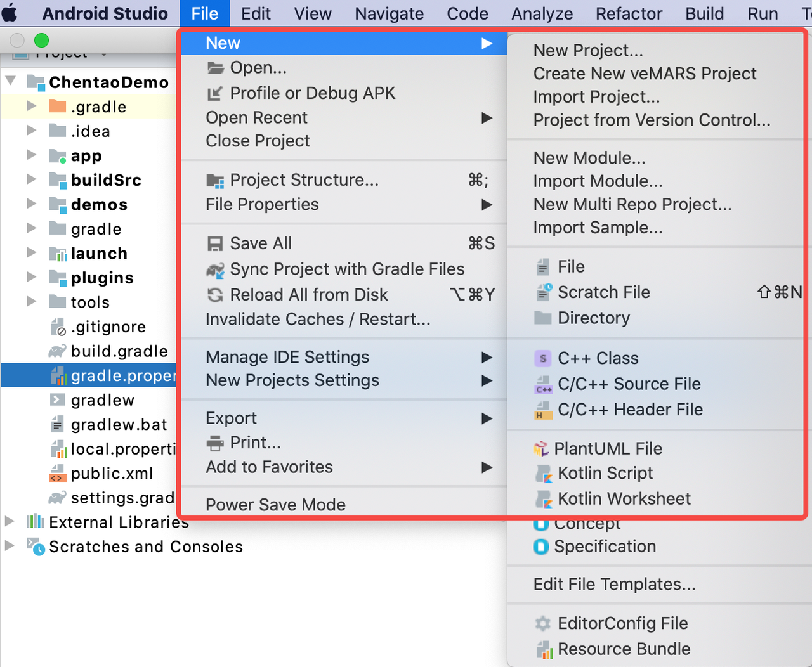Click the C++ Class icon

point(542,359)
